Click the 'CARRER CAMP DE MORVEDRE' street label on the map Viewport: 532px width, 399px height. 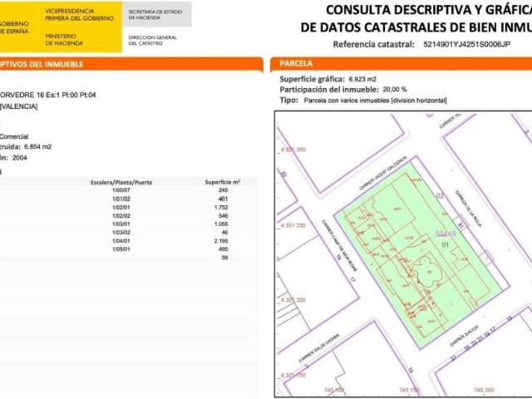(x=339, y=246)
